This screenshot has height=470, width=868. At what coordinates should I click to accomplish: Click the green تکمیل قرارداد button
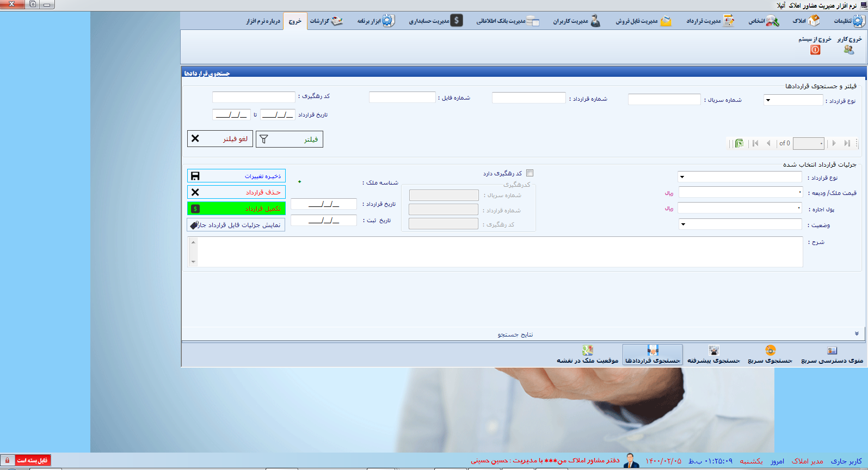(236, 209)
